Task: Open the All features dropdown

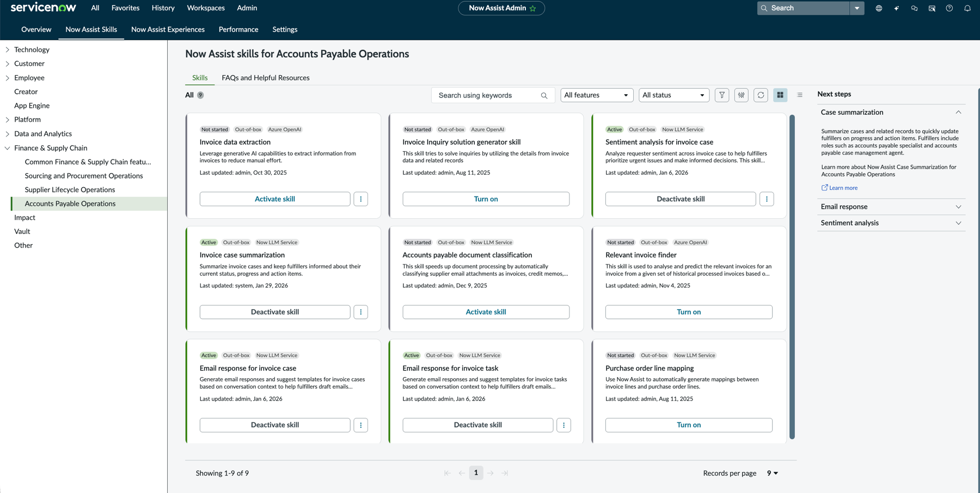Action: pyautogui.click(x=597, y=95)
